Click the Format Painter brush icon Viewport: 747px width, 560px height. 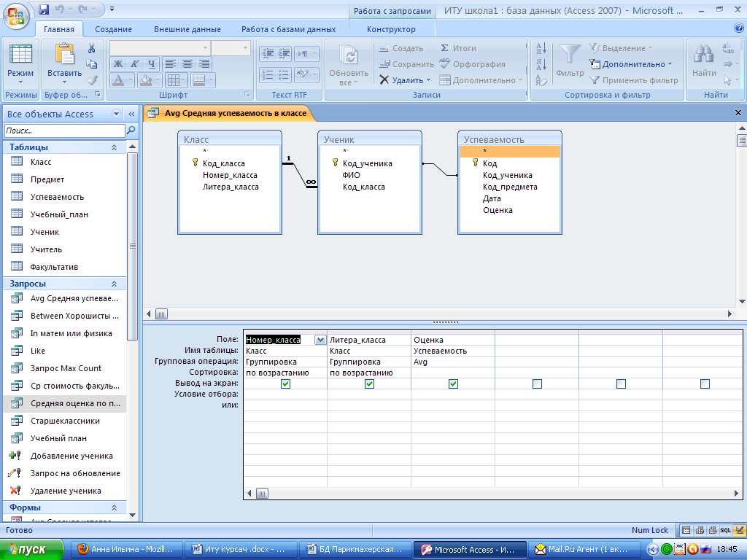(x=92, y=80)
